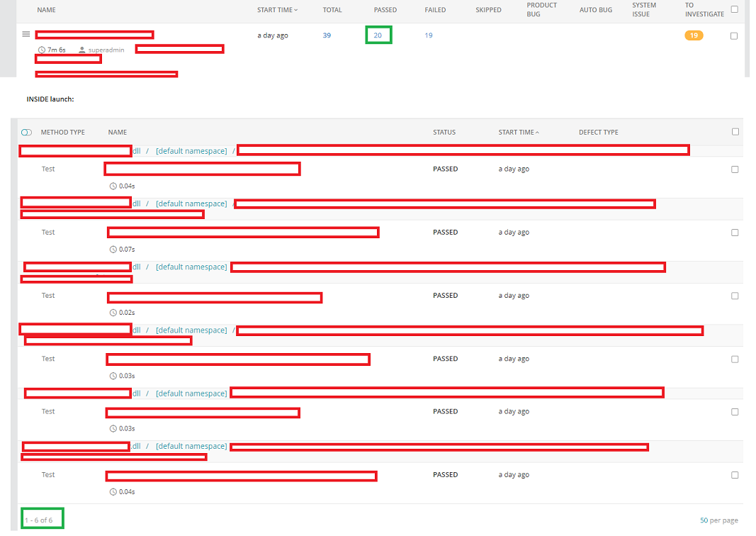
Task: Click the STATUS column header
Action: (444, 132)
